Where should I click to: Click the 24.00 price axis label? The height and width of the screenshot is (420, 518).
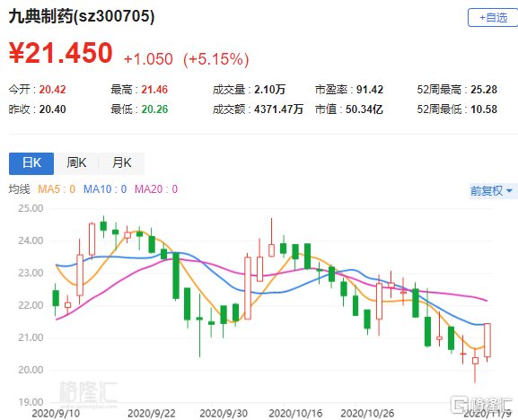click(x=31, y=241)
